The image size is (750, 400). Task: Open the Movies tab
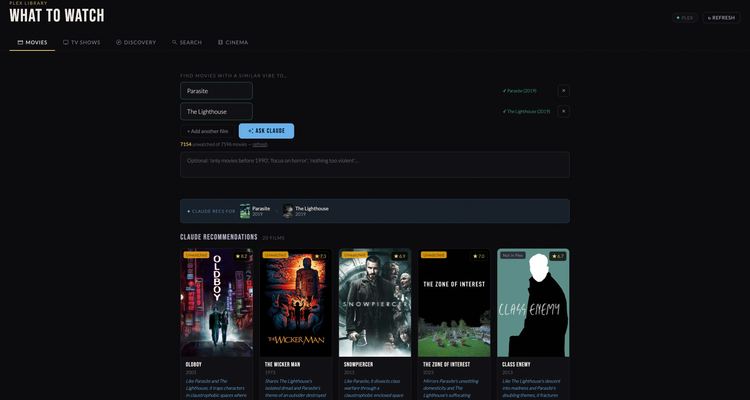pyautogui.click(x=32, y=43)
